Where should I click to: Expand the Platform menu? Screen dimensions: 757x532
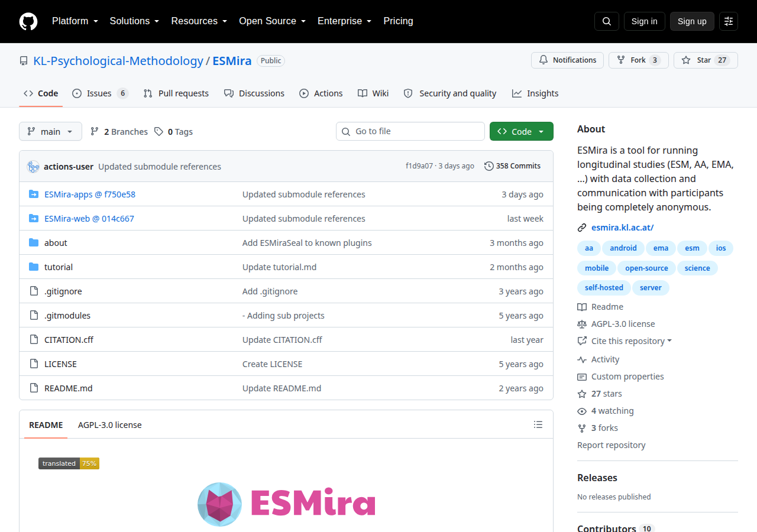pyautogui.click(x=75, y=21)
